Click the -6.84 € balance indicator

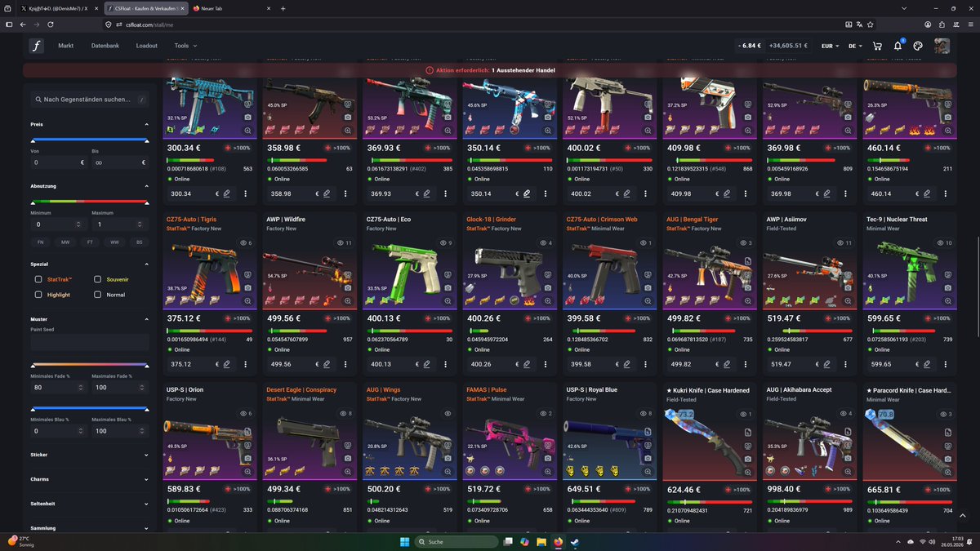point(749,46)
